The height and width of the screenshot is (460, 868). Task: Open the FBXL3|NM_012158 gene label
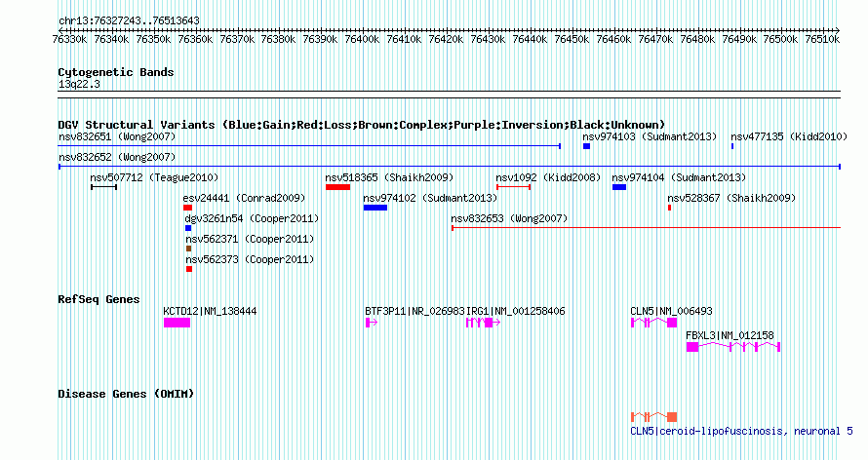click(730, 335)
